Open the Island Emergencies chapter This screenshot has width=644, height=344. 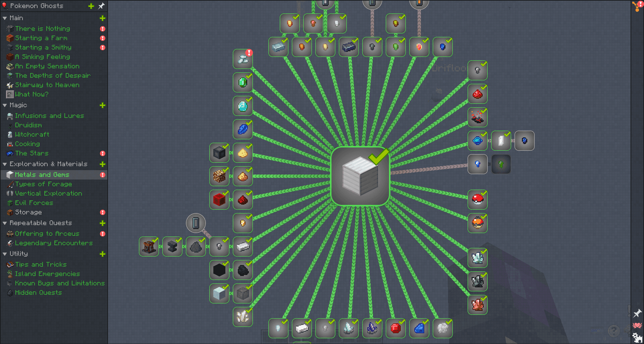click(54, 274)
